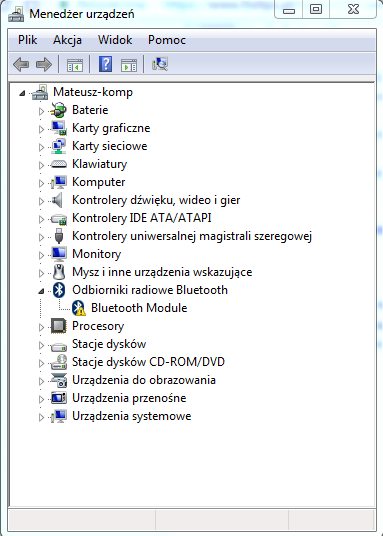Expand the Kontrolery IDE ATA/ATAPI arrow

pyautogui.click(x=41, y=219)
